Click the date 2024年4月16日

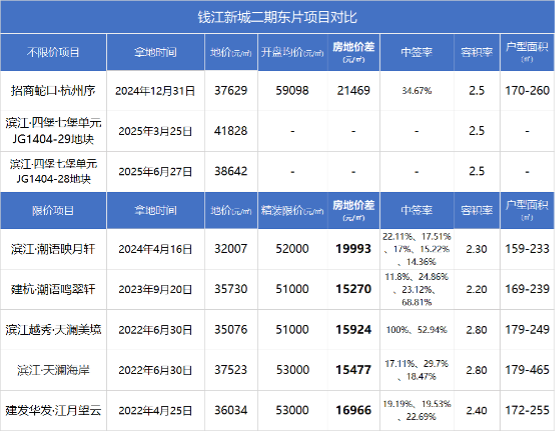pyautogui.click(x=155, y=249)
